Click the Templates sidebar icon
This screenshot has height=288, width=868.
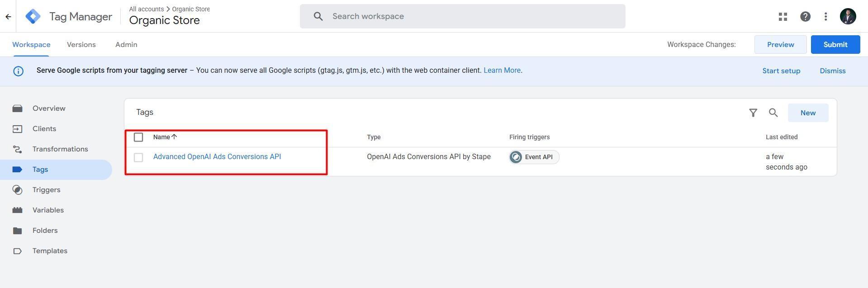click(x=17, y=251)
